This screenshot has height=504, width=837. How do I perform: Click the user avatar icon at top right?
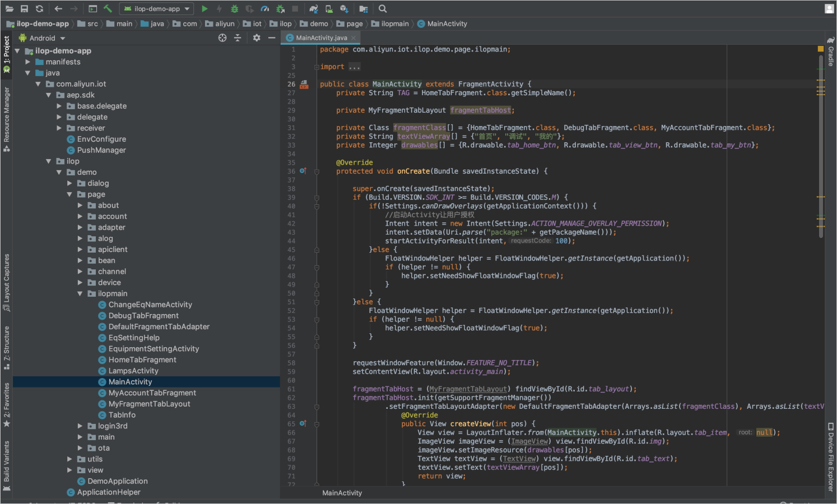829,8
